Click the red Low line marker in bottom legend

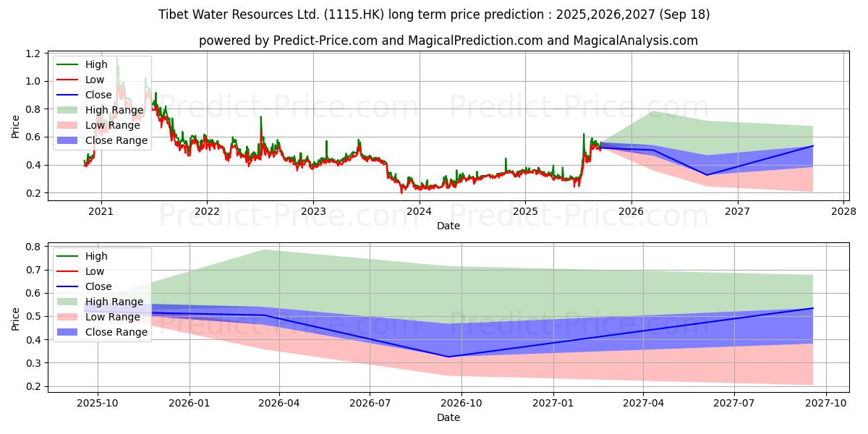coord(69,271)
